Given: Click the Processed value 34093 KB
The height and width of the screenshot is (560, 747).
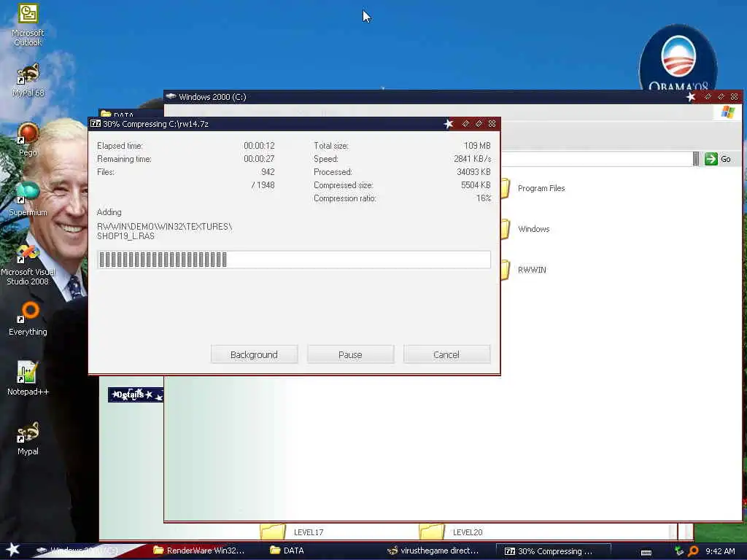Looking at the screenshot, I should pyautogui.click(x=473, y=172).
